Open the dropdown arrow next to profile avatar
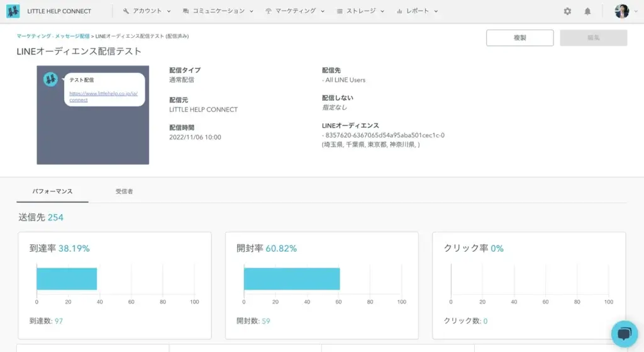The height and width of the screenshot is (352, 644). point(635,11)
